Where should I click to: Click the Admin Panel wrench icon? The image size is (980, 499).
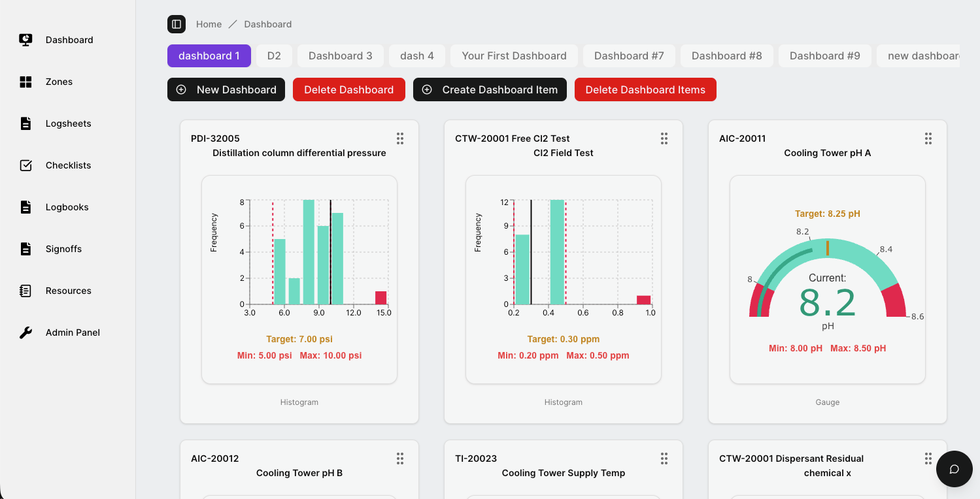(x=25, y=332)
